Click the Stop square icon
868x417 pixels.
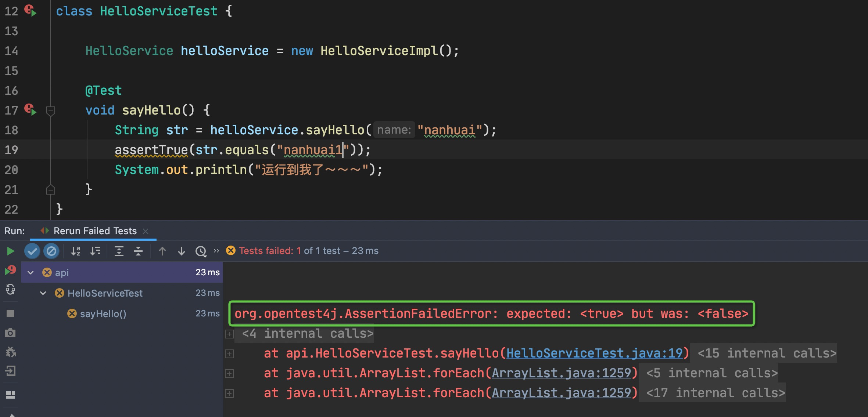click(10, 313)
